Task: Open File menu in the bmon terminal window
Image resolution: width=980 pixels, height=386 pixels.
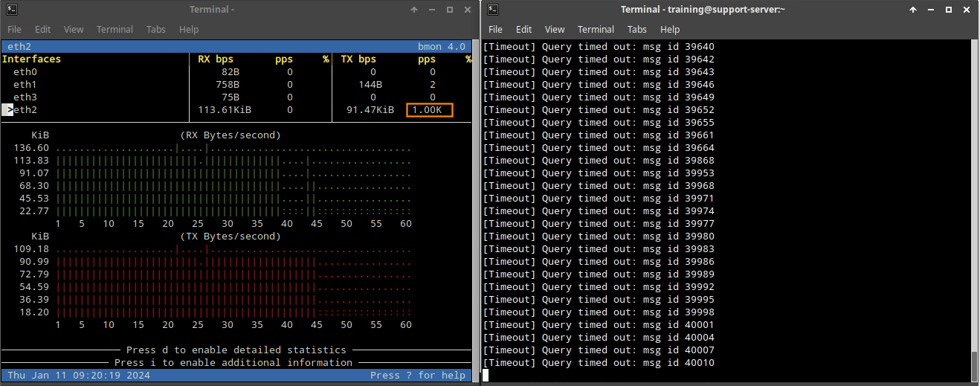Action: tap(14, 30)
